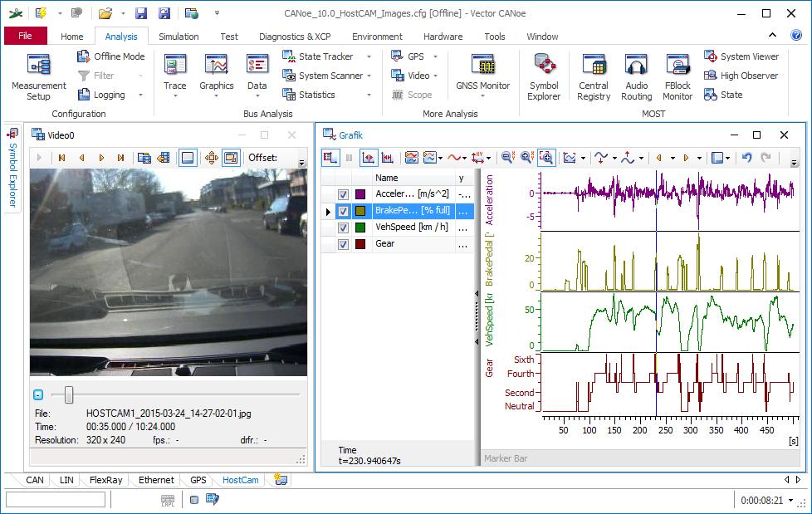Toggle the VehSpeed signal checkbox
The image size is (812, 514).
click(x=343, y=228)
